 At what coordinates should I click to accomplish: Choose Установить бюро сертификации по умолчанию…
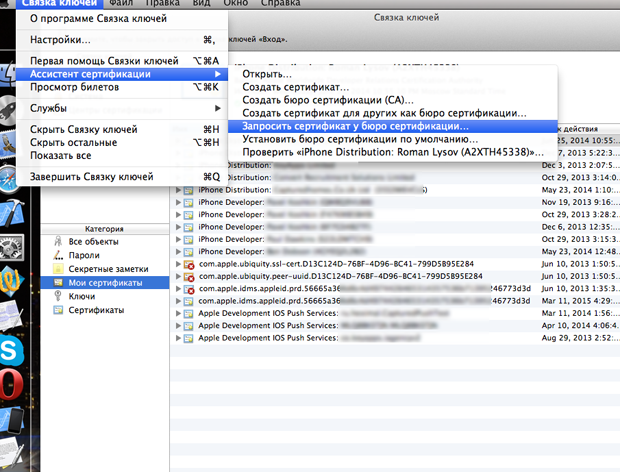[x=393, y=139]
